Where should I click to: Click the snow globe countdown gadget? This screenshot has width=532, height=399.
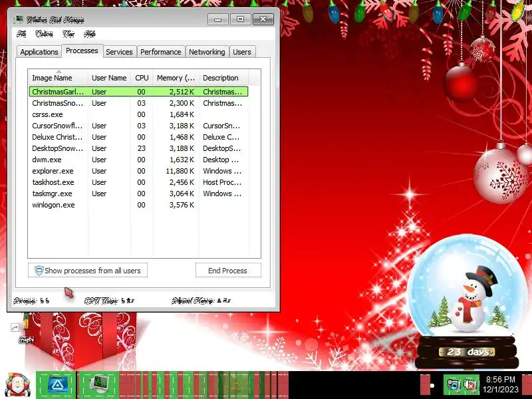point(467,301)
